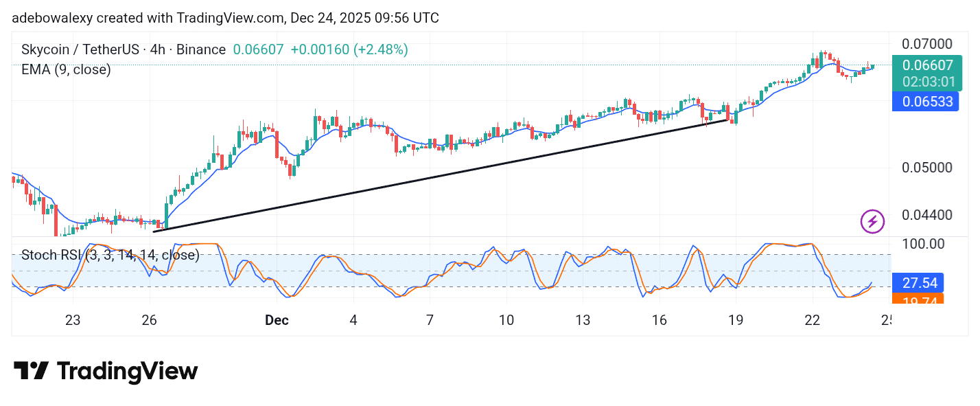Click the blue 27.54 Stoch RSI value label

coord(920,283)
